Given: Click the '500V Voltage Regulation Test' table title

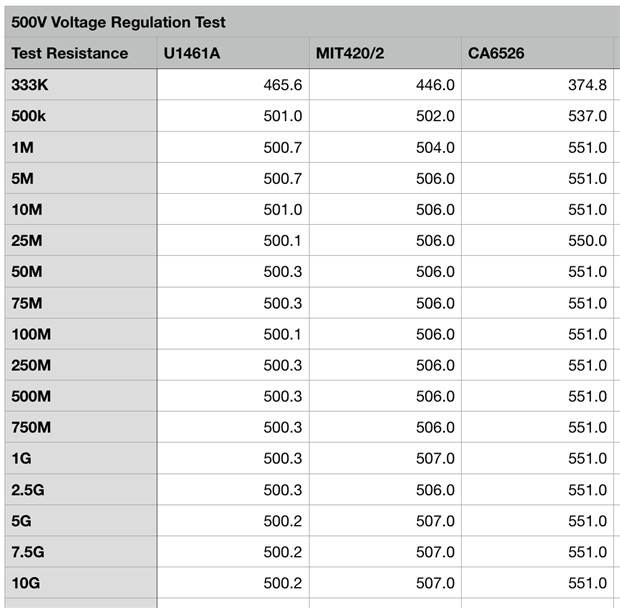Looking at the screenshot, I should click(118, 22).
